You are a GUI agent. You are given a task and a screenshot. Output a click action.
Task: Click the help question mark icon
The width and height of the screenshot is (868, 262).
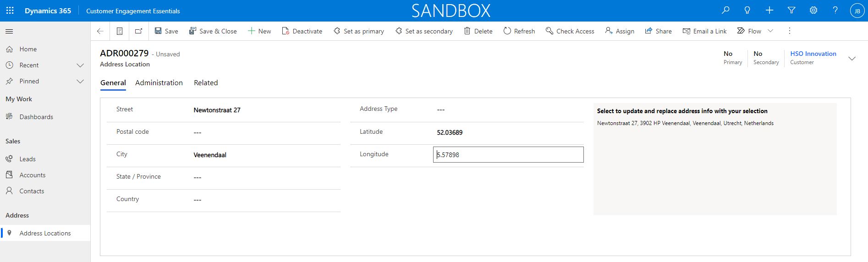[x=835, y=11]
